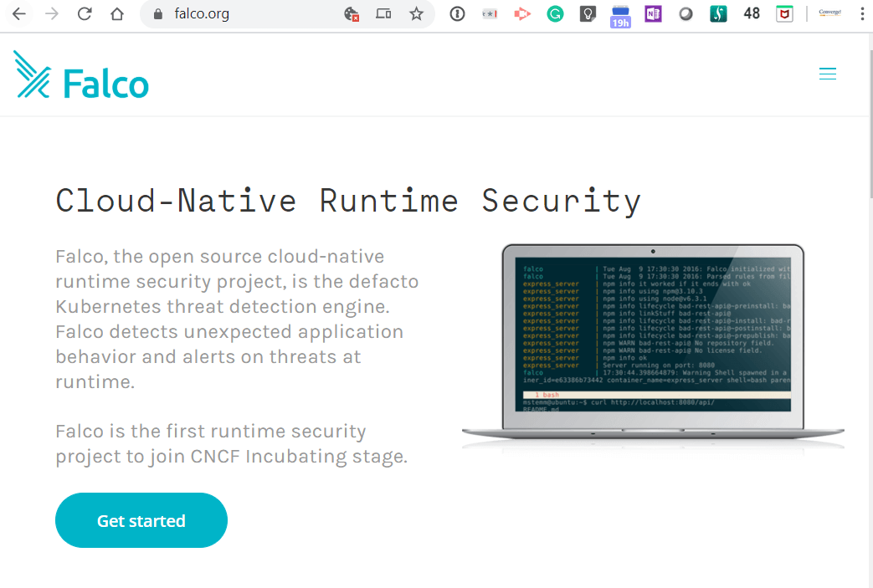Viewport: 873px width, 588px height.
Task: Open the Grammarly extension icon
Action: tap(555, 13)
